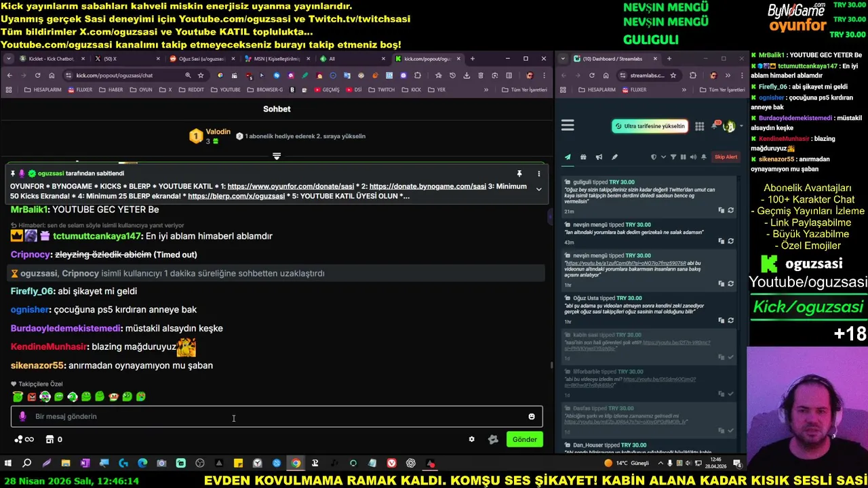Open tab search dropdown in Kick window
868x488 pixels.
click(x=9, y=59)
